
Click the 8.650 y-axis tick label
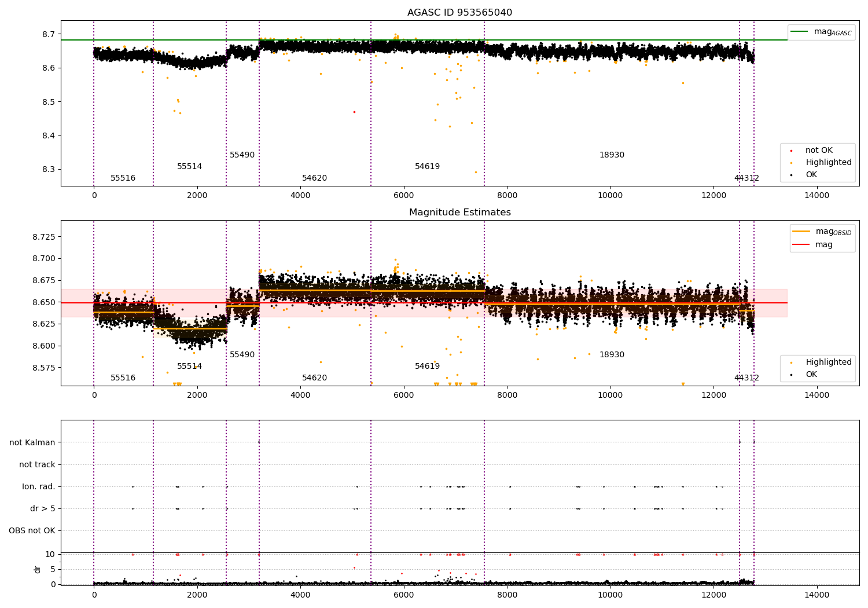[43, 303]
